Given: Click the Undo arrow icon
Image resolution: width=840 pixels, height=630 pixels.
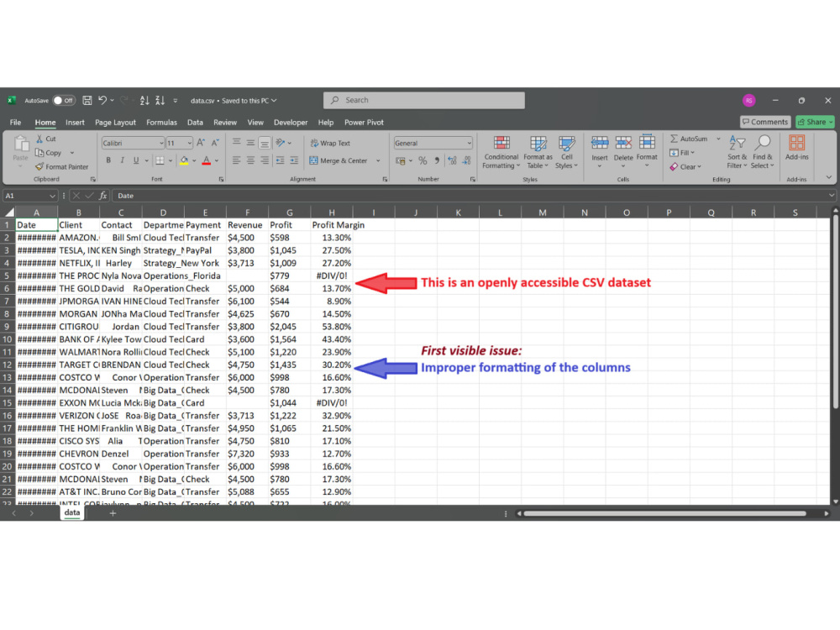Looking at the screenshot, I should point(102,100).
